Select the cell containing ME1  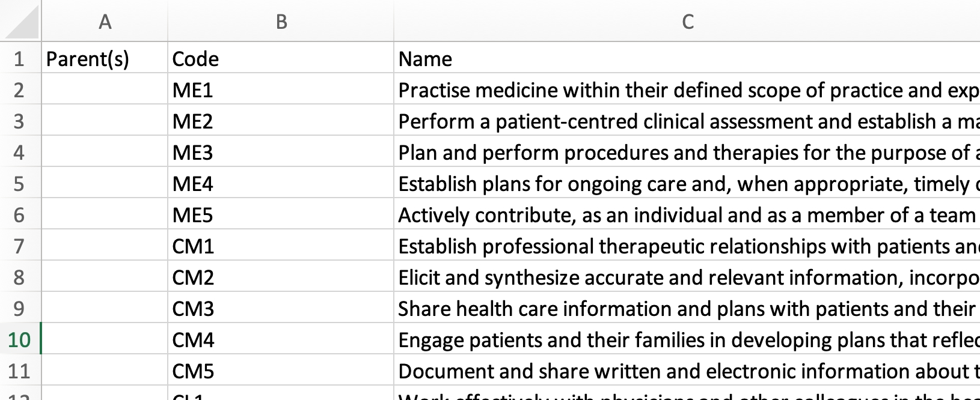[192, 90]
